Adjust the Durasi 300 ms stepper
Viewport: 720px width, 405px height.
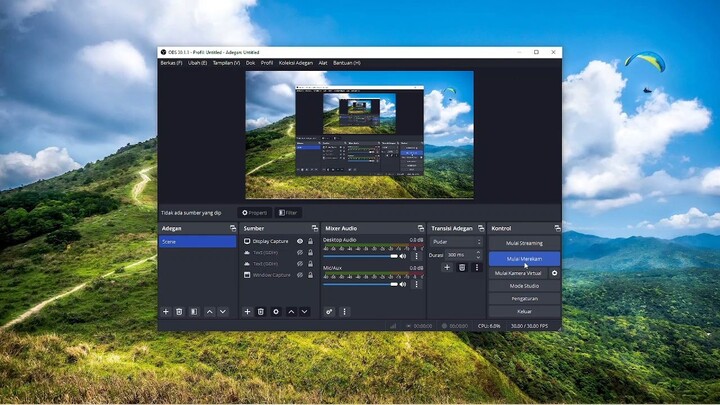478,255
